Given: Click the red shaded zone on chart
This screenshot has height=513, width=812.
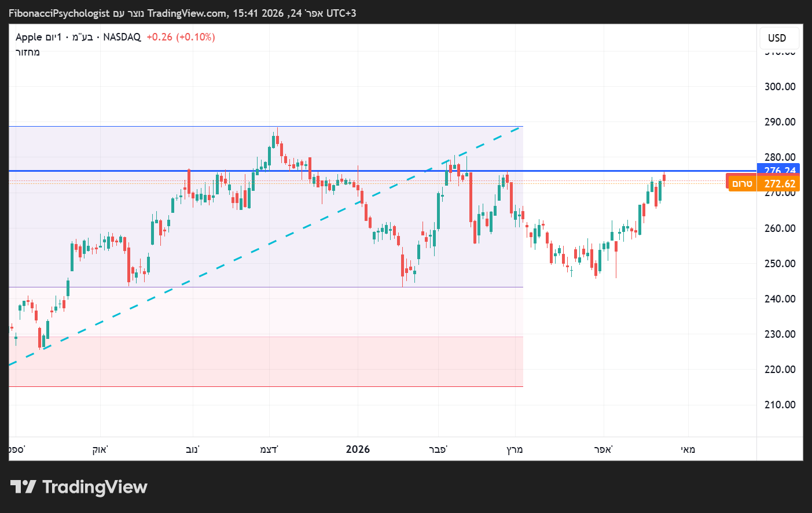Looking at the screenshot, I should (266, 361).
